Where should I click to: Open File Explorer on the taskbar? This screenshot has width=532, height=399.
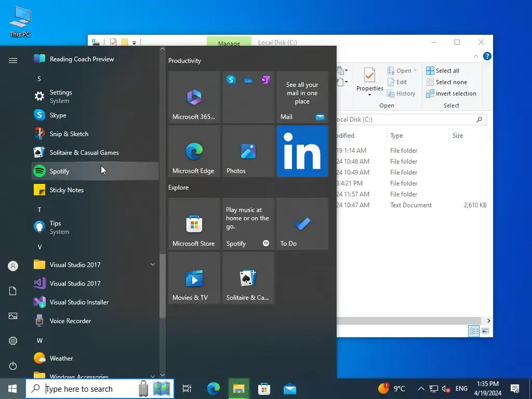tap(238, 389)
